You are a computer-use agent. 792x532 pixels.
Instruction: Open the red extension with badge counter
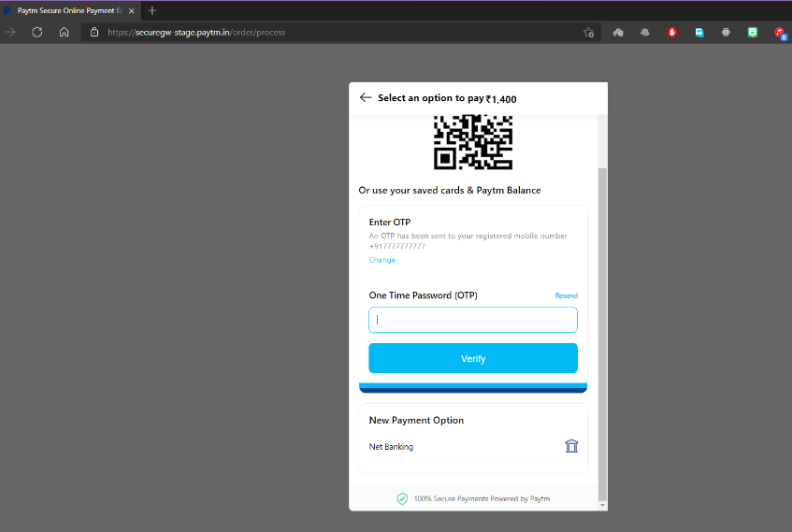click(x=780, y=34)
